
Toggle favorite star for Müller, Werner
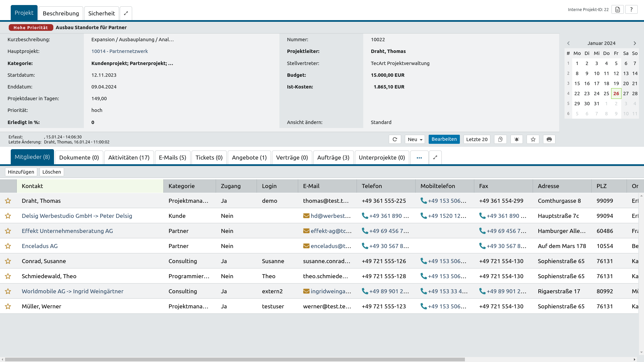8,306
